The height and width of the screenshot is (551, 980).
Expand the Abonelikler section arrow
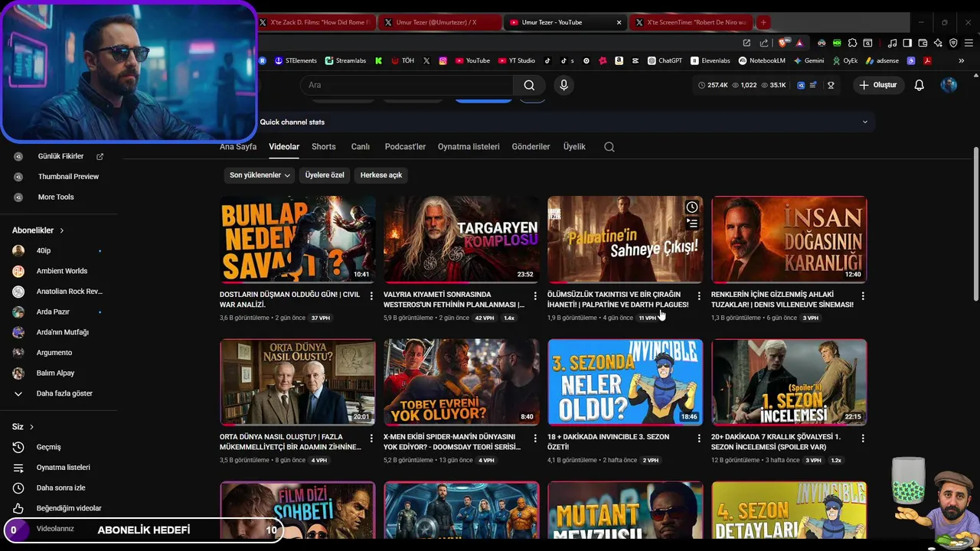pyautogui.click(x=62, y=230)
